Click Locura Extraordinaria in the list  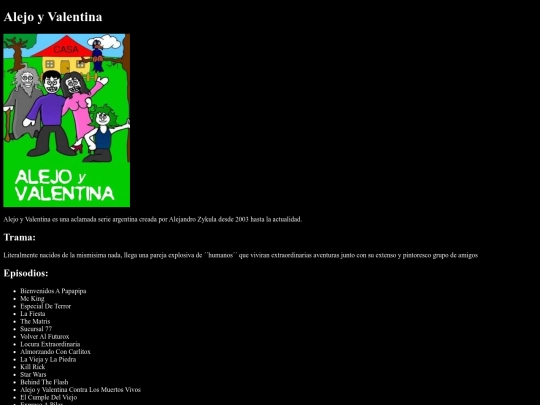(50, 344)
